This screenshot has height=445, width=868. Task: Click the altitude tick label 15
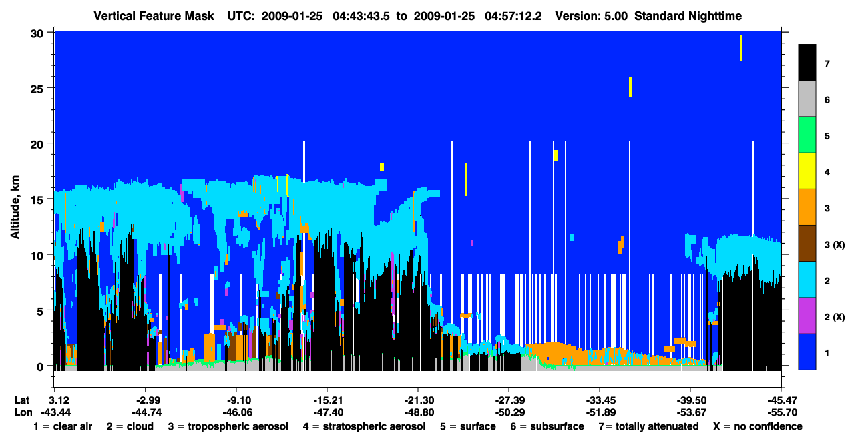point(39,199)
